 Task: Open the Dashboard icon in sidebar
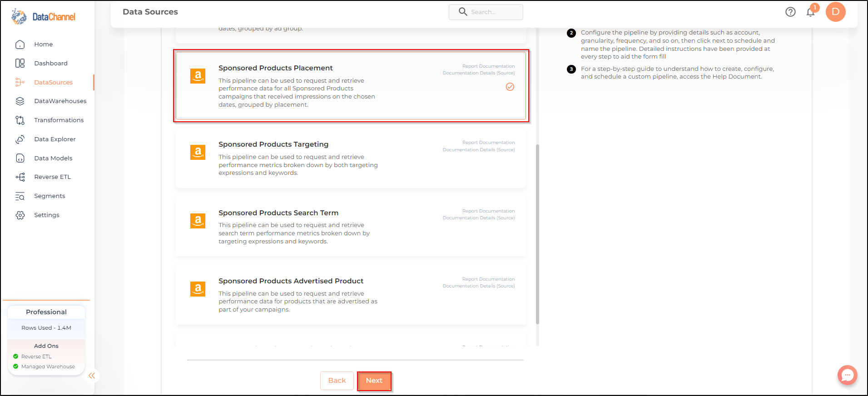pos(20,63)
